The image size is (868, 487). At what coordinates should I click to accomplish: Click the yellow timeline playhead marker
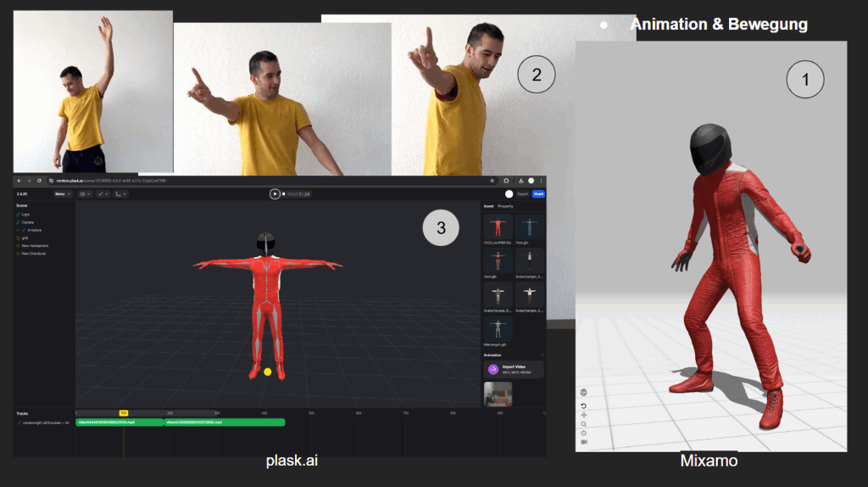click(124, 413)
